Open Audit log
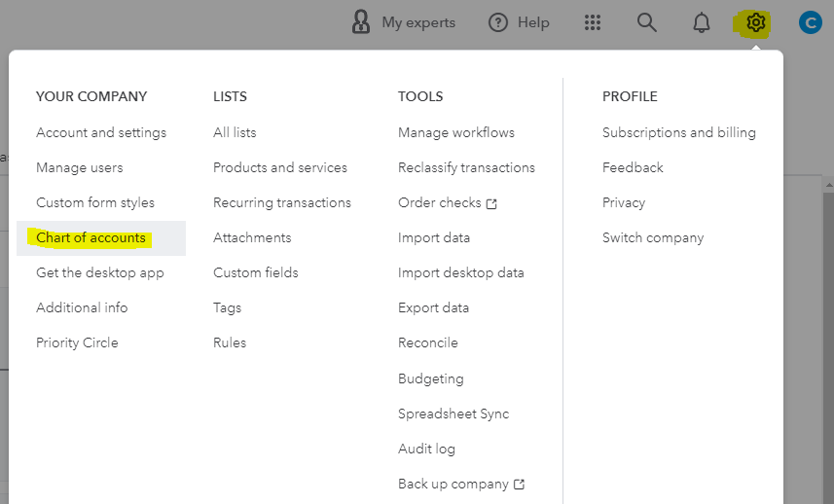The height and width of the screenshot is (504, 834). 426,449
